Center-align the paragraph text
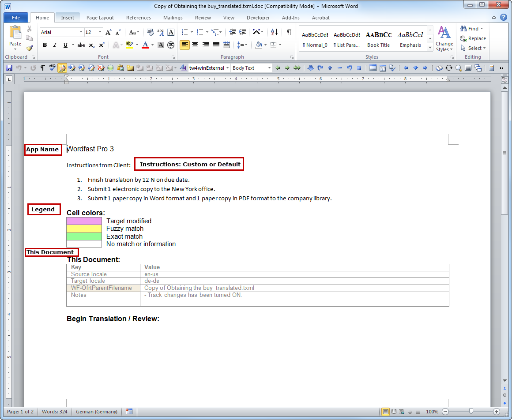This screenshot has width=512, height=420. (195, 45)
